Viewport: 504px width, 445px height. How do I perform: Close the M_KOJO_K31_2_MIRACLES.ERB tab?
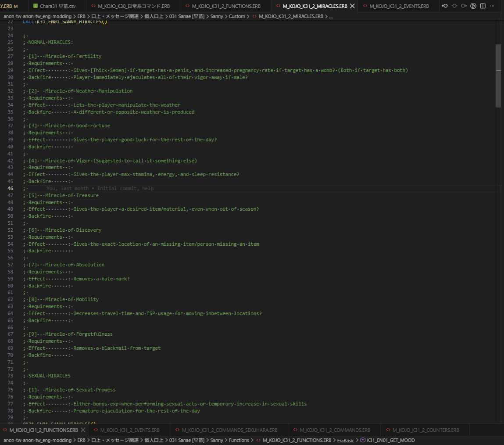coord(352,6)
